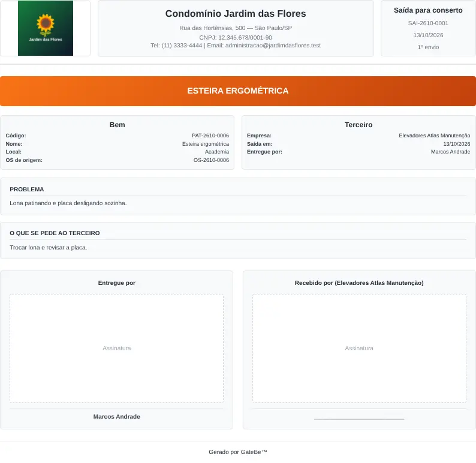The image size is (476, 463).
Task: Click the Código: label
Action: [16, 136]
